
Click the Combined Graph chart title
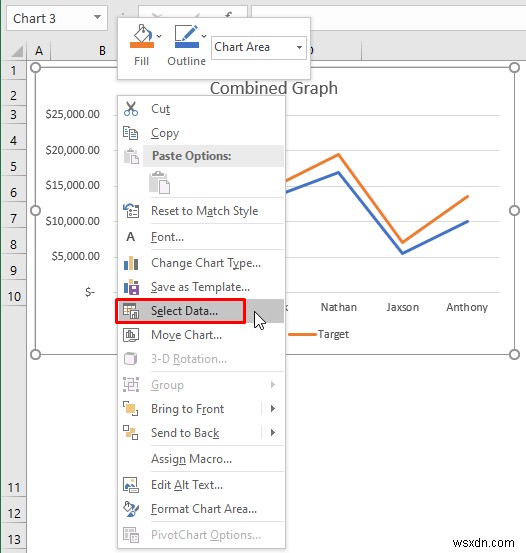[x=274, y=88]
